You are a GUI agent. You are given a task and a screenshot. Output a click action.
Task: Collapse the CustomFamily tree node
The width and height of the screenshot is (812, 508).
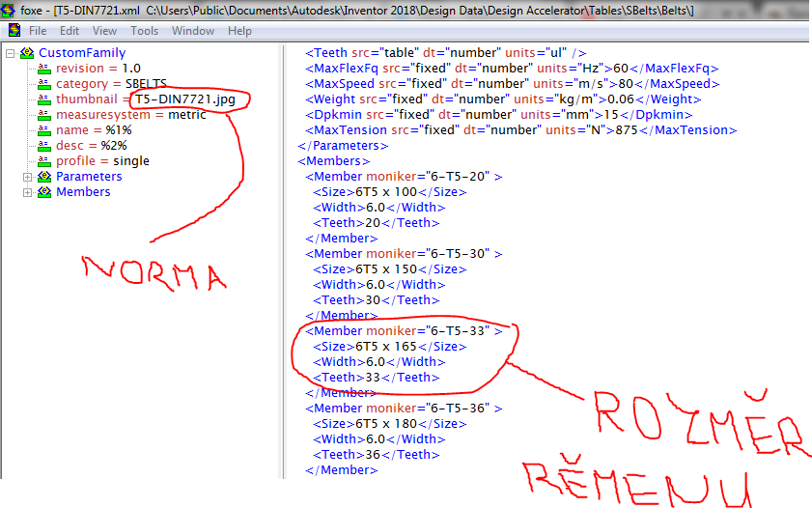(12, 53)
